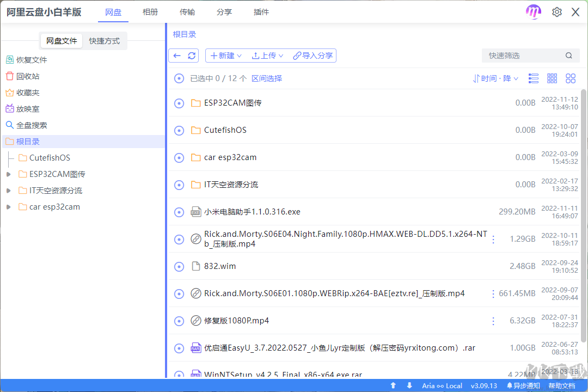Click the back navigation arrow
Image resolution: width=588 pixels, height=392 pixels.
coord(177,55)
